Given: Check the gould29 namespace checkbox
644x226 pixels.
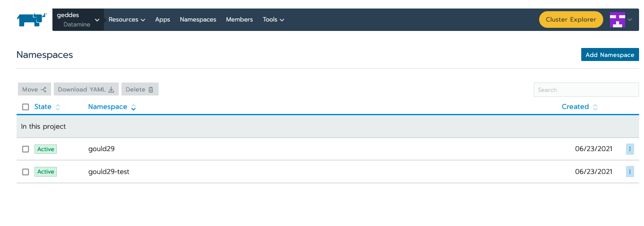Looking at the screenshot, I should tap(26, 149).
